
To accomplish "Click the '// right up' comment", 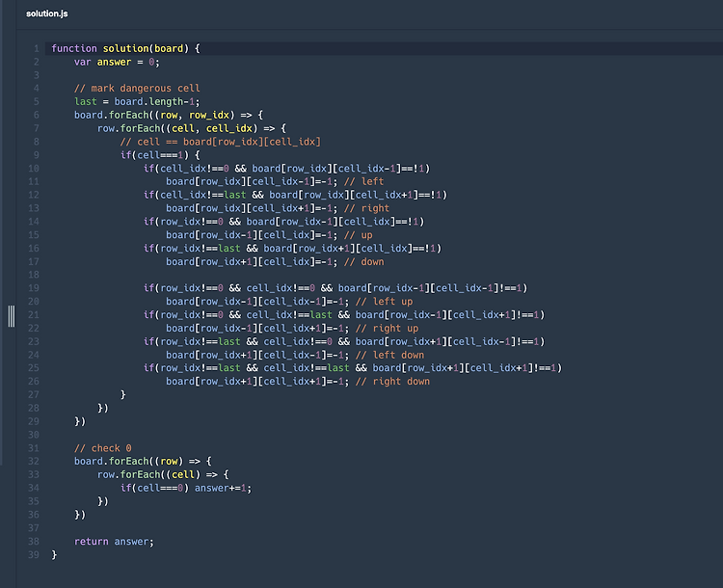I will pyautogui.click(x=387, y=329).
